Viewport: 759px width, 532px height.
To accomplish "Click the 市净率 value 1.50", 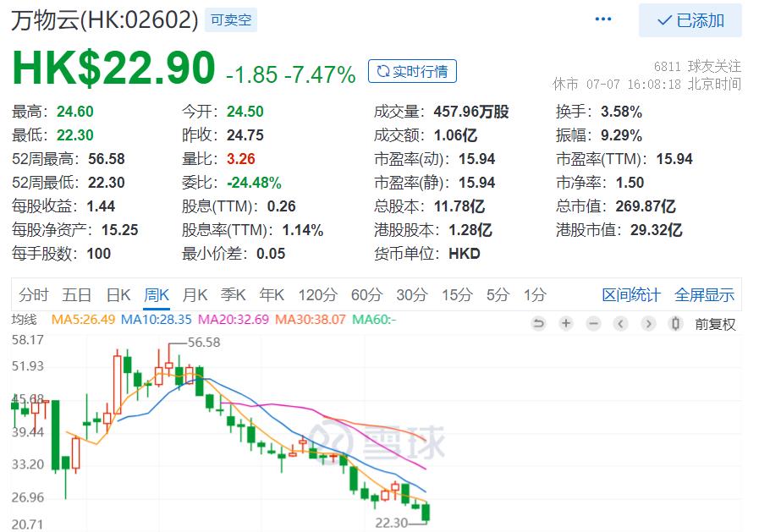I will 630,183.
